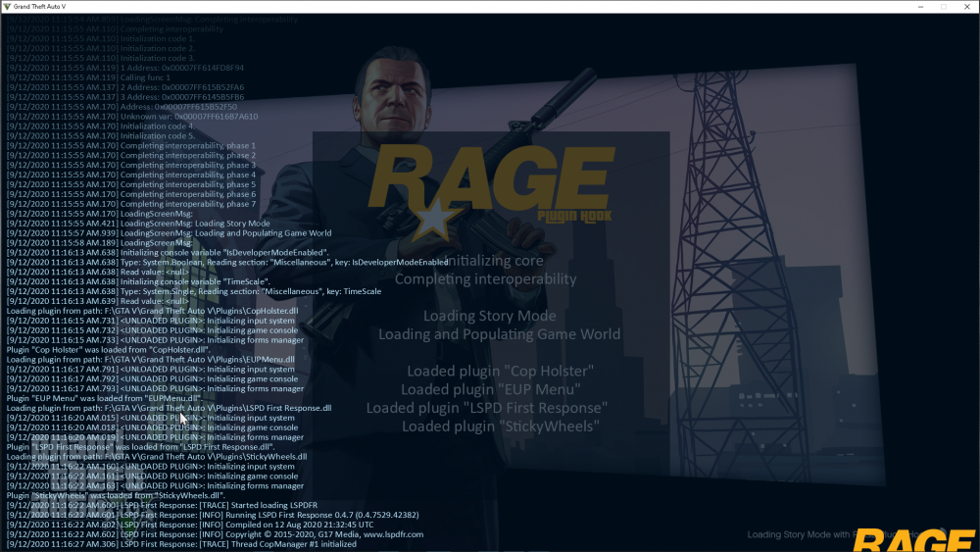The height and width of the screenshot is (552, 980).
Task: Click "Thread CopManager #1 initialized" log line
Action: click(181, 544)
